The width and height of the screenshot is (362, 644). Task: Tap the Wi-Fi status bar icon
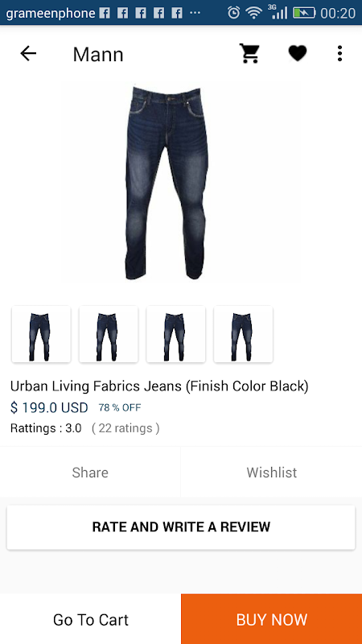click(254, 13)
